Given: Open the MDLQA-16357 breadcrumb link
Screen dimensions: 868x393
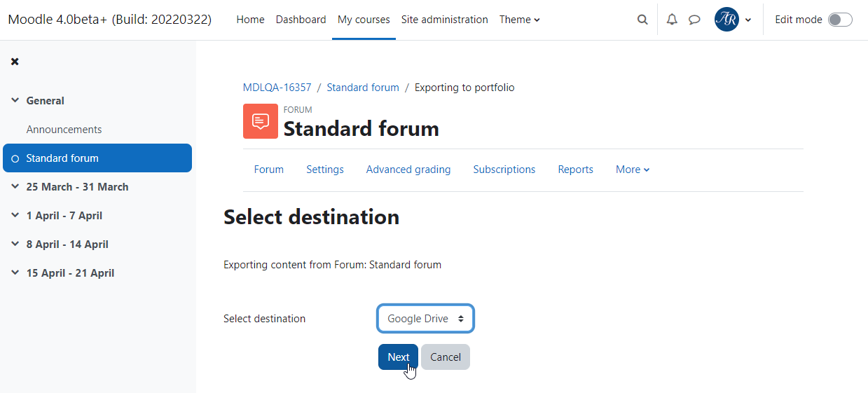Looking at the screenshot, I should 277,88.
